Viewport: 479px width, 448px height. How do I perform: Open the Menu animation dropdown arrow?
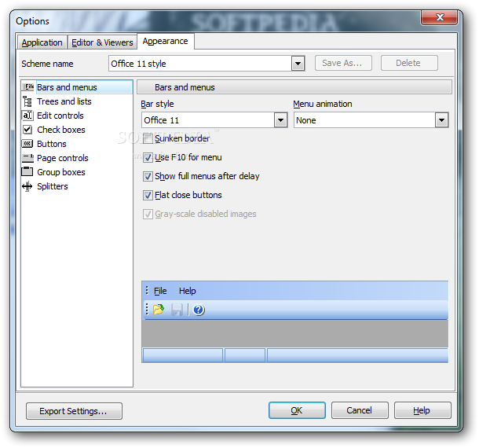441,120
